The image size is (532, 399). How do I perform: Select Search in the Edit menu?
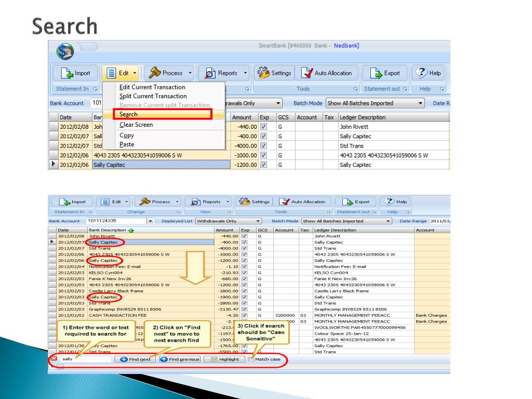pyautogui.click(x=163, y=114)
